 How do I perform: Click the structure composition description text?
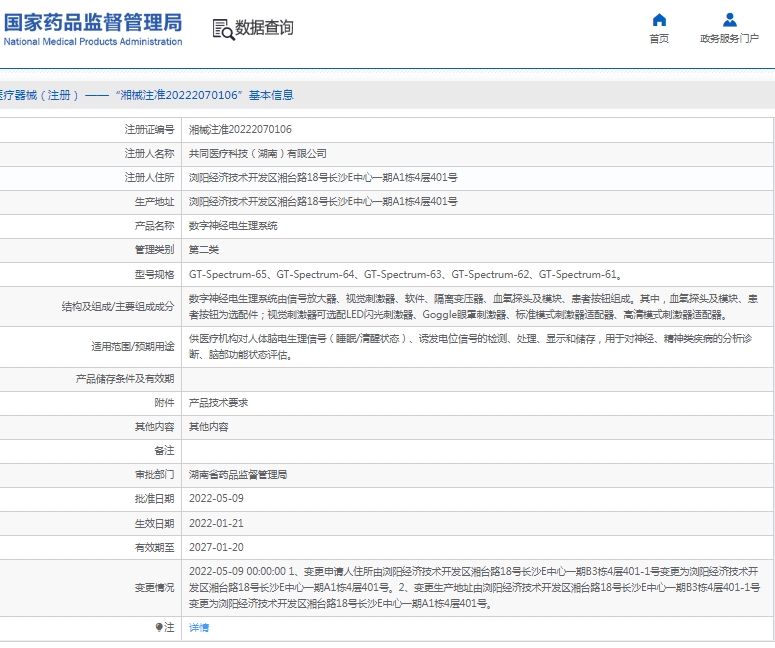[474, 306]
